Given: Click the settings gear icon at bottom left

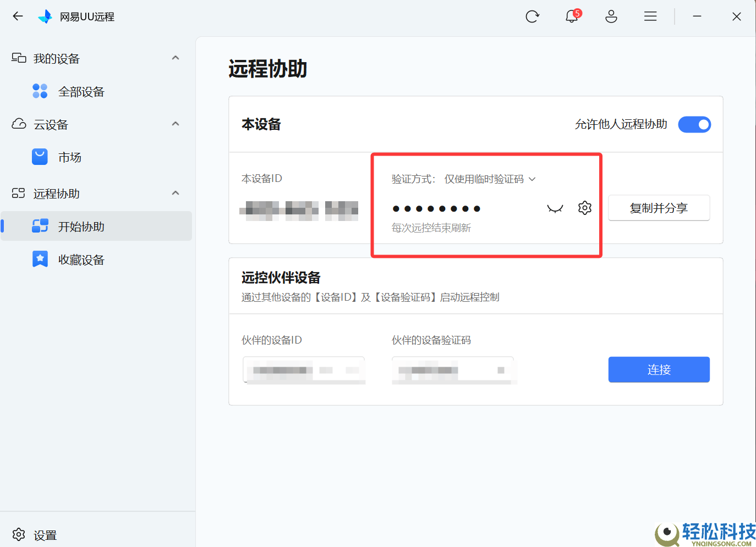Looking at the screenshot, I should [19, 534].
